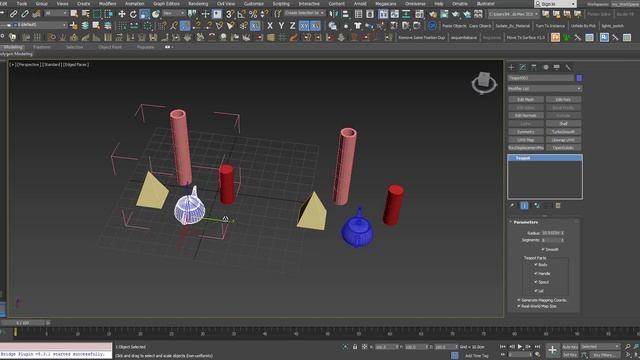Open the Rendering menu
The width and height of the screenshot is (640, 360).
[198, 3]
